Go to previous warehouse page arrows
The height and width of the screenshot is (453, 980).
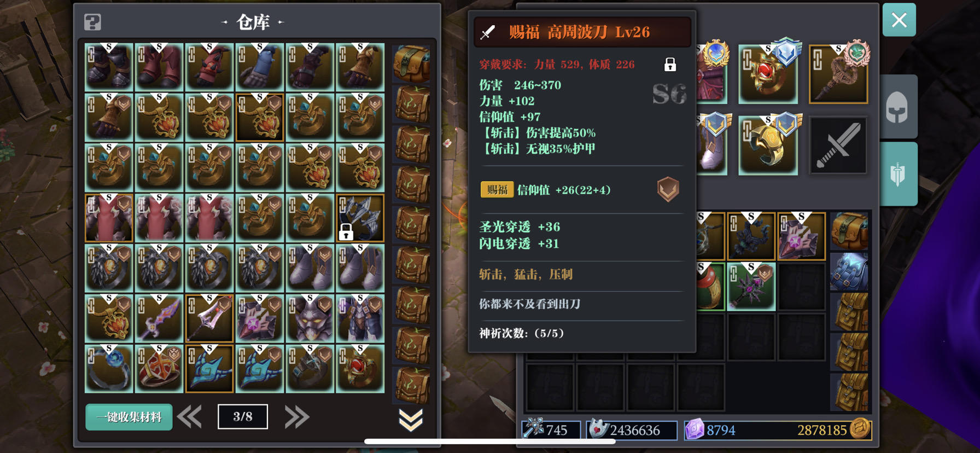point(190,417)
